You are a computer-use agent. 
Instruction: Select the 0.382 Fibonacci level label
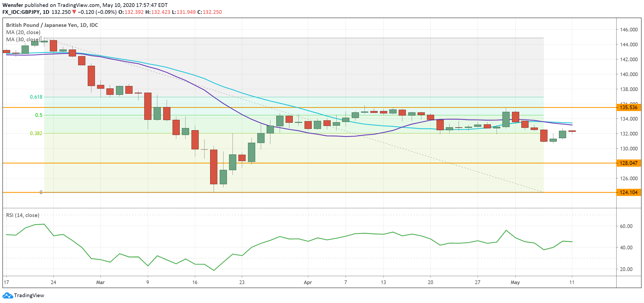click(36, 133)
